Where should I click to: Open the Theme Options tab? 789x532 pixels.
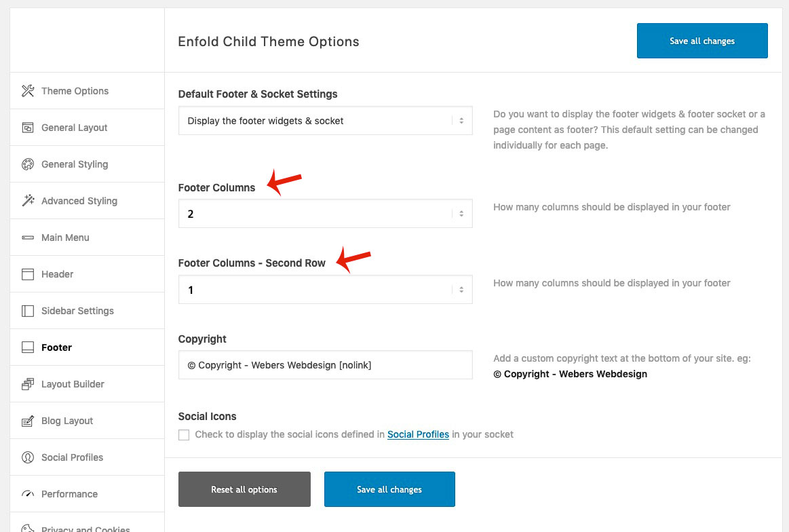87,91
